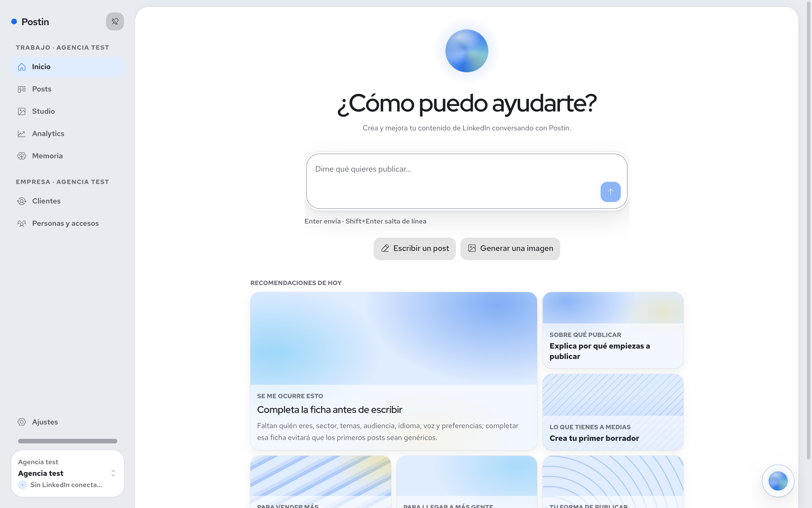The height and width of the screenshot is (508, 812).
Task: Click EMPRESA · AGENCIA TEST section label
Action: (62, 182)
